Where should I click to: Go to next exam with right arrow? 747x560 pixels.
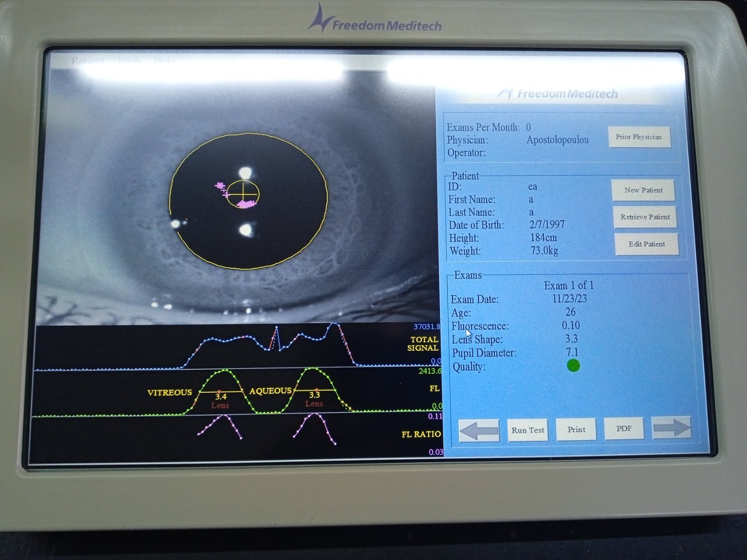tap(671, 428)
